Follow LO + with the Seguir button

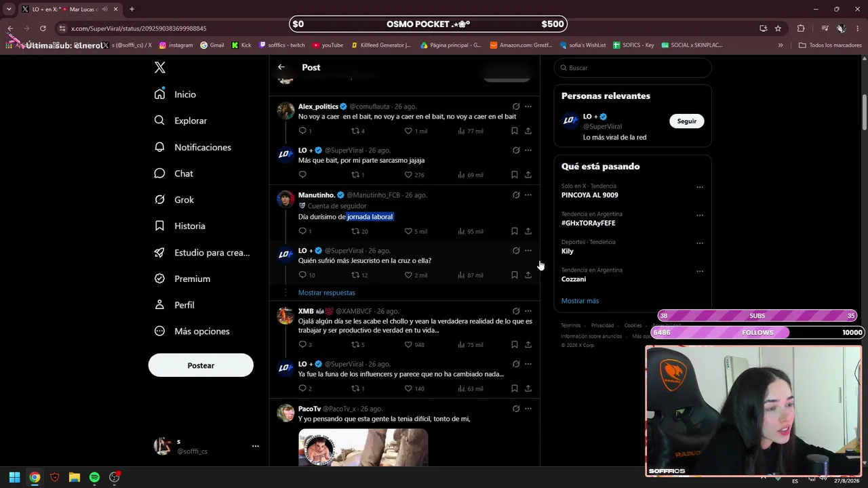tap(686, 121)
